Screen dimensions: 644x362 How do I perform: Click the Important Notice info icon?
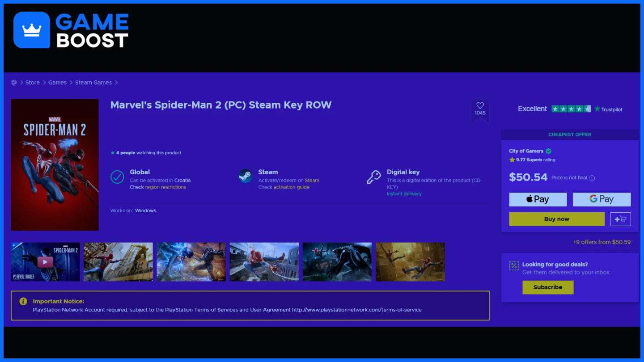click(x=23, y=302)
